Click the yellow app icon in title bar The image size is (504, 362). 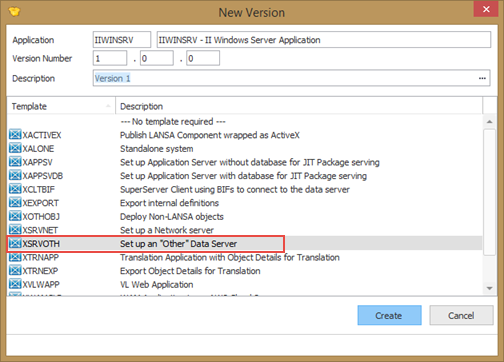[x=15, y=12]
